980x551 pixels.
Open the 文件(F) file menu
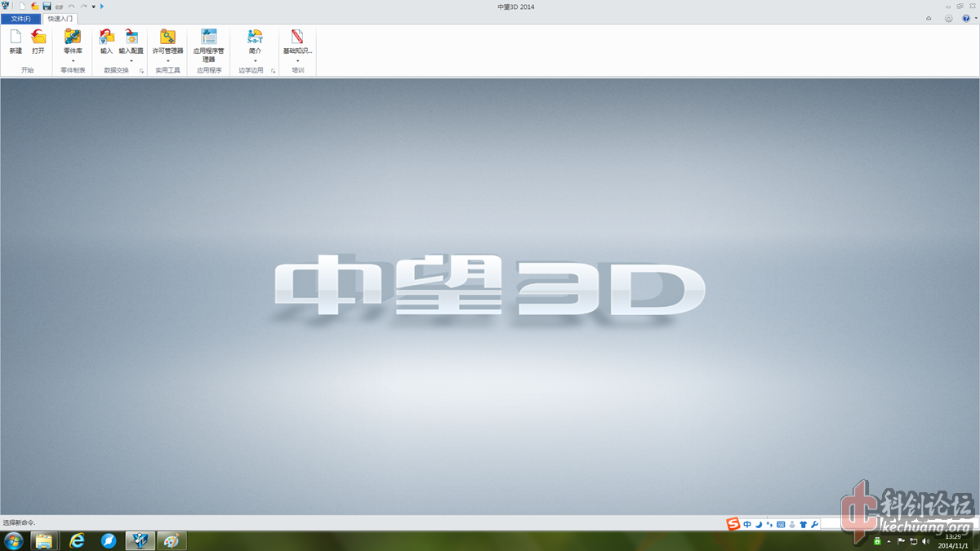(x=20, y=18)
